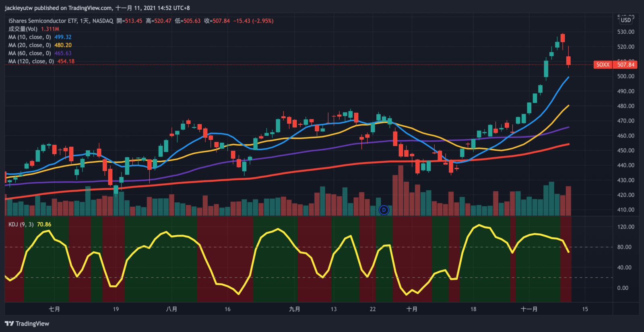
Task: Click the red SOXX symbol tag
Action: 603,64
